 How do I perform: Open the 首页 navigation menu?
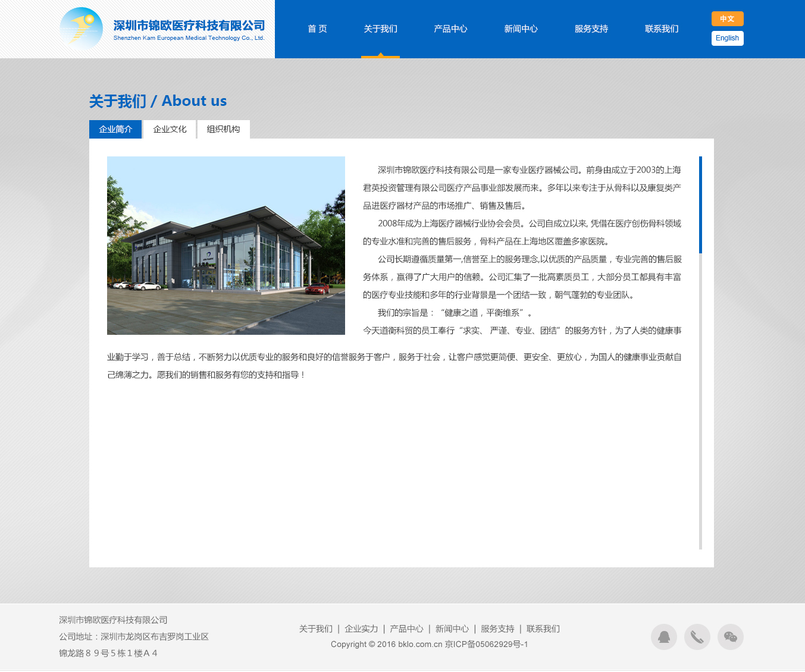pyautogui.click(x=317, y=29)
